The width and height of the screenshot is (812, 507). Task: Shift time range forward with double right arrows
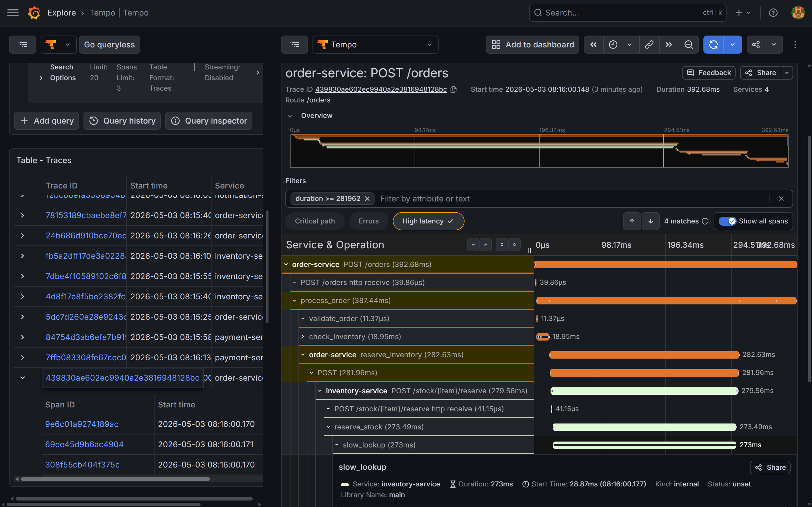tap(668, 45)
